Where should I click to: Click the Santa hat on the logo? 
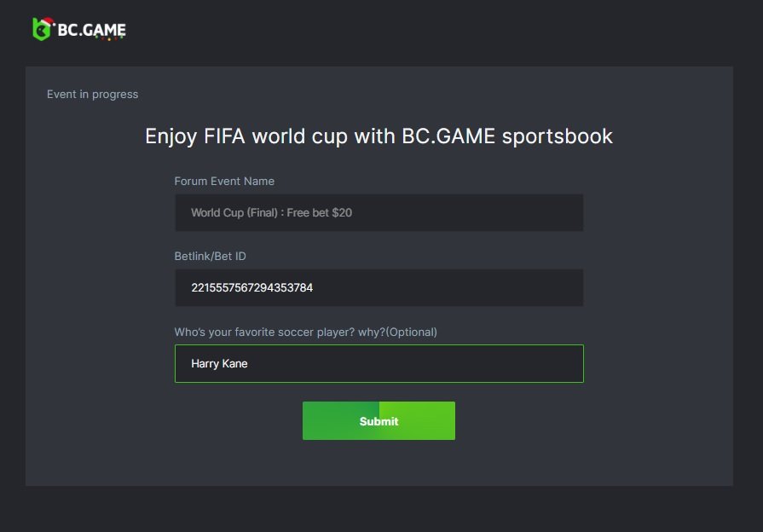coord(48,20)
